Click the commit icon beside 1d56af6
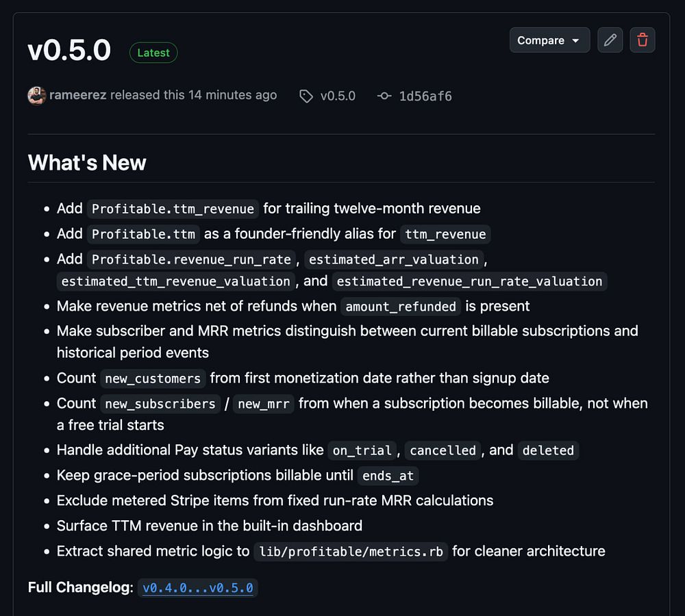 [x=384, y=97]
